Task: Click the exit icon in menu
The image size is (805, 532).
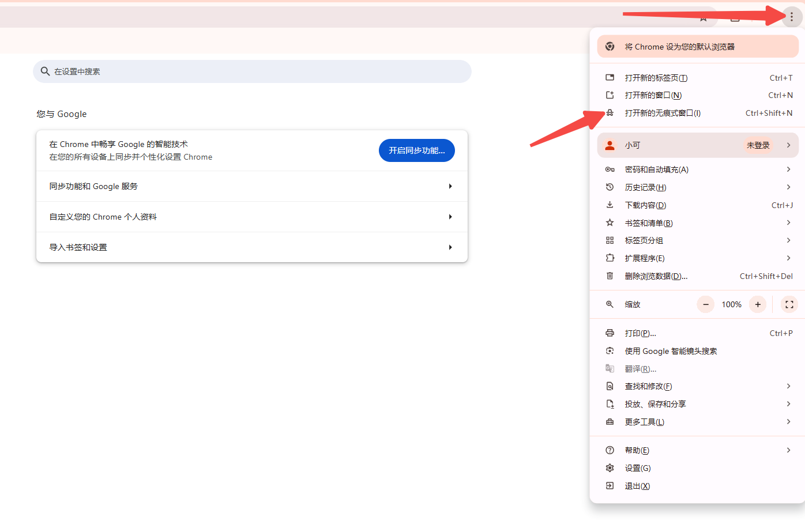Action: pos(610,486)
